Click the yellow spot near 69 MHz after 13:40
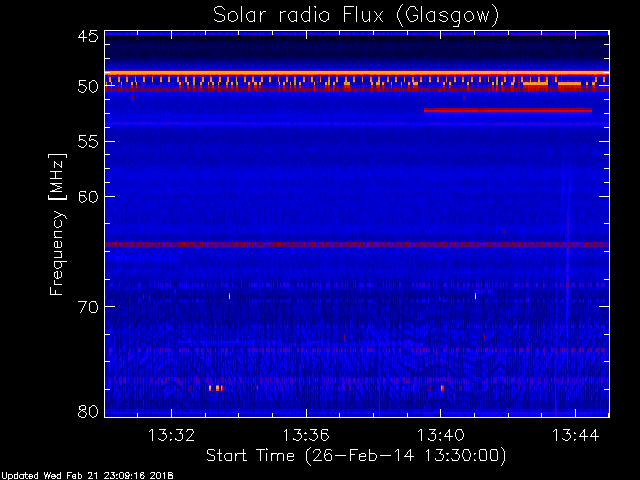 476,296
